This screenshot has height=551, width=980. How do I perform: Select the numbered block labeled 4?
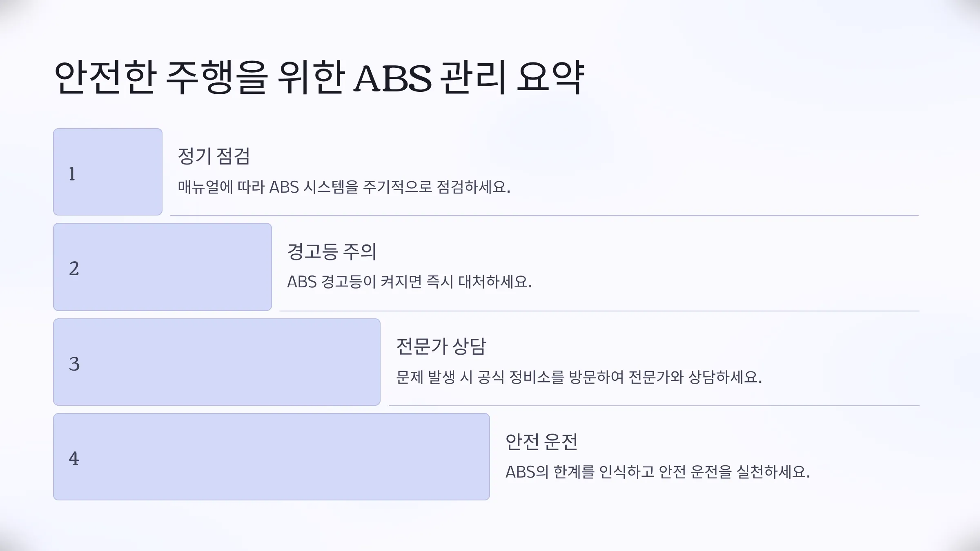click(x=272, y=457)
